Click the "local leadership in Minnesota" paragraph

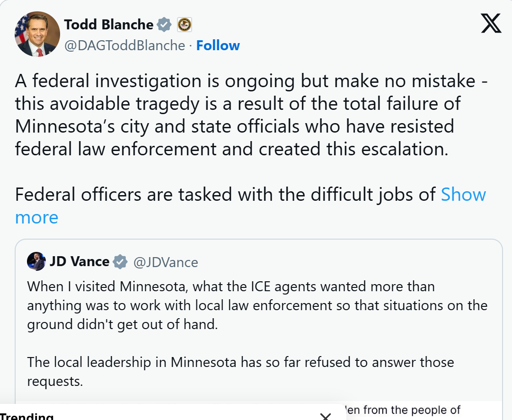coord(240,371)
